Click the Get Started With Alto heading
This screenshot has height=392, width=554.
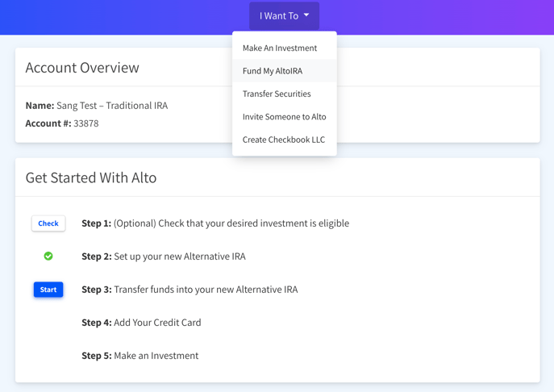click(91, 177)
